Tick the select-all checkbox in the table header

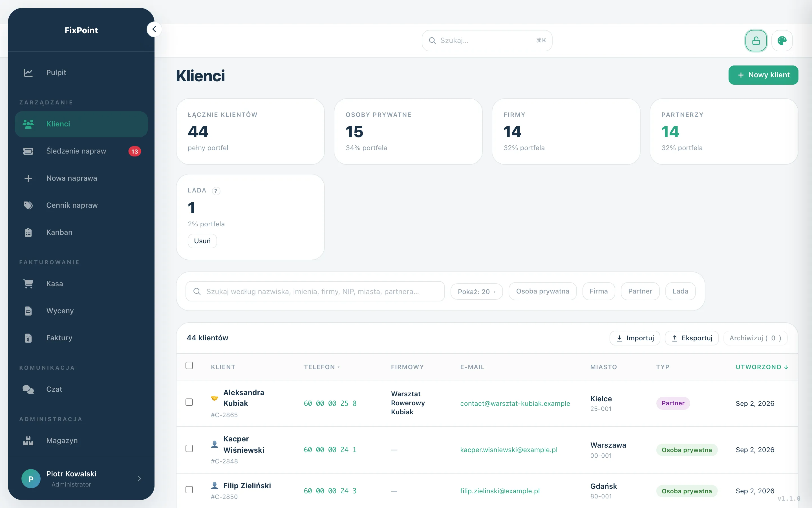189,365
